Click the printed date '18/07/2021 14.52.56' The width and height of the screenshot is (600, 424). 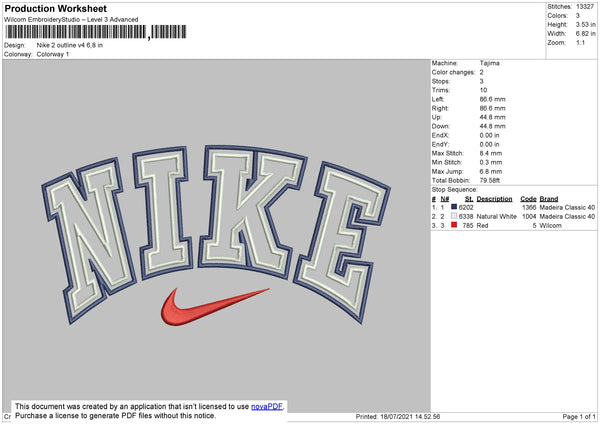(x=410, y=417)
